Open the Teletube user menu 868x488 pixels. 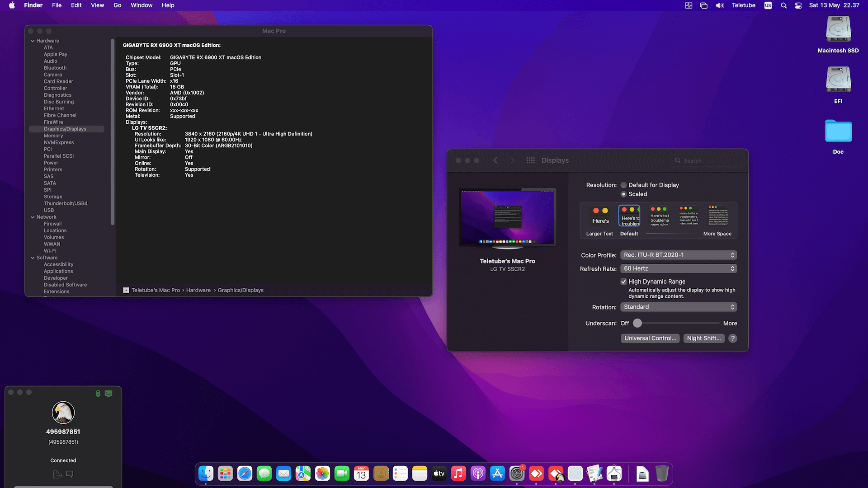(x=744, y=5)
